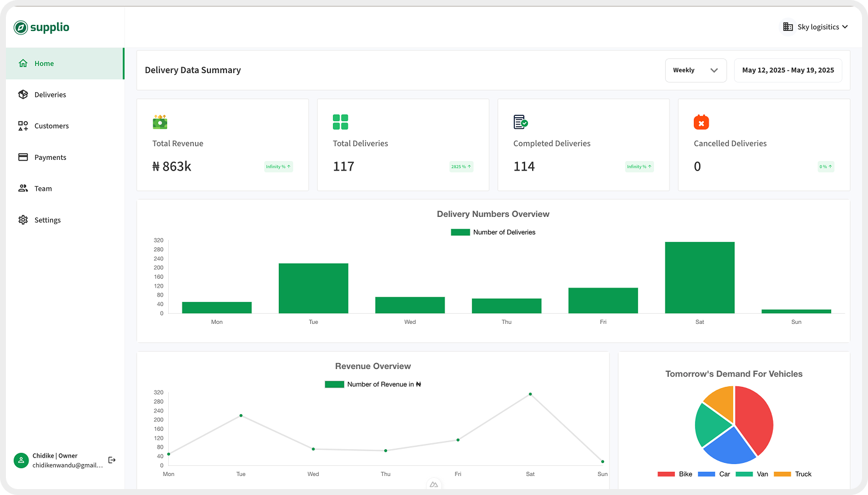Click the user avatar icon
868x495 pixels.
(21, 461)
